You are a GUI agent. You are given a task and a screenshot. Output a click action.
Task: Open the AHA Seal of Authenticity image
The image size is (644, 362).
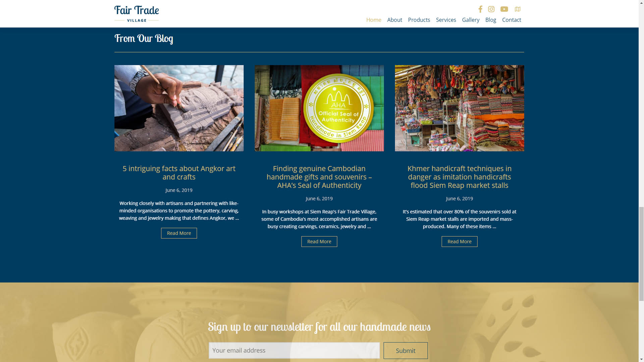click(x=319, y=108)
